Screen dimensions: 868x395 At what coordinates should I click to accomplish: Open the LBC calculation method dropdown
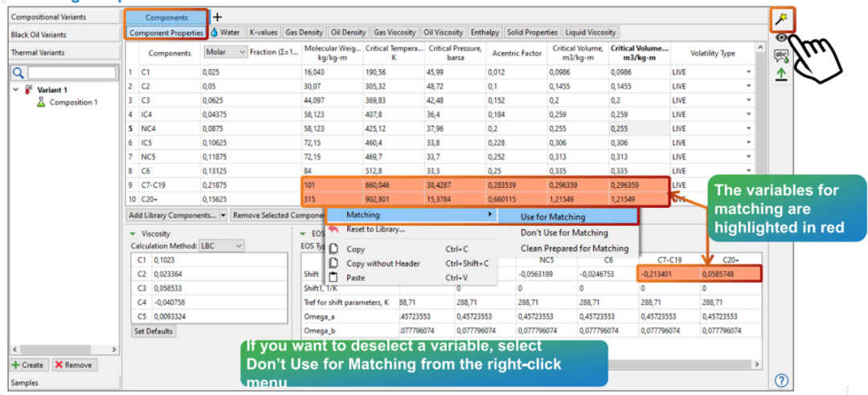(222, 246)
